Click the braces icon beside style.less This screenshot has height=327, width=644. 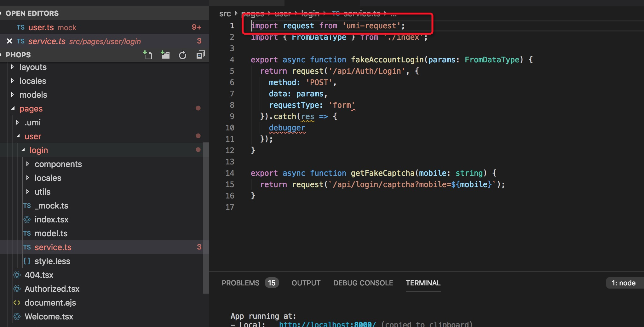pos(27,261)
